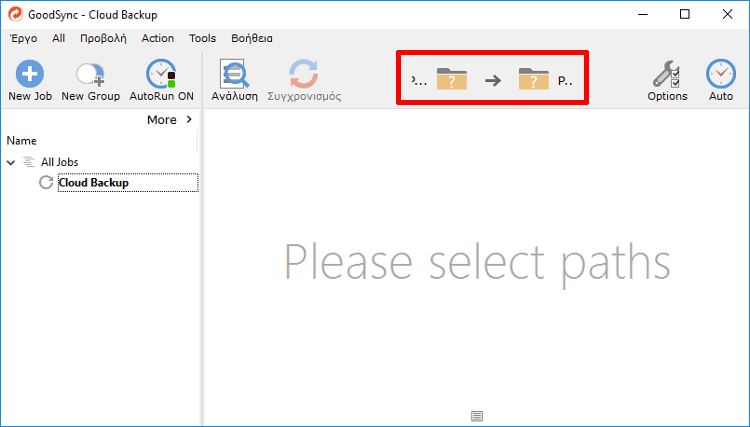Start the Ανάλυση analyze button
Image resolution: width=750 pixels, height=427 pixels.
tap(234, 80)
